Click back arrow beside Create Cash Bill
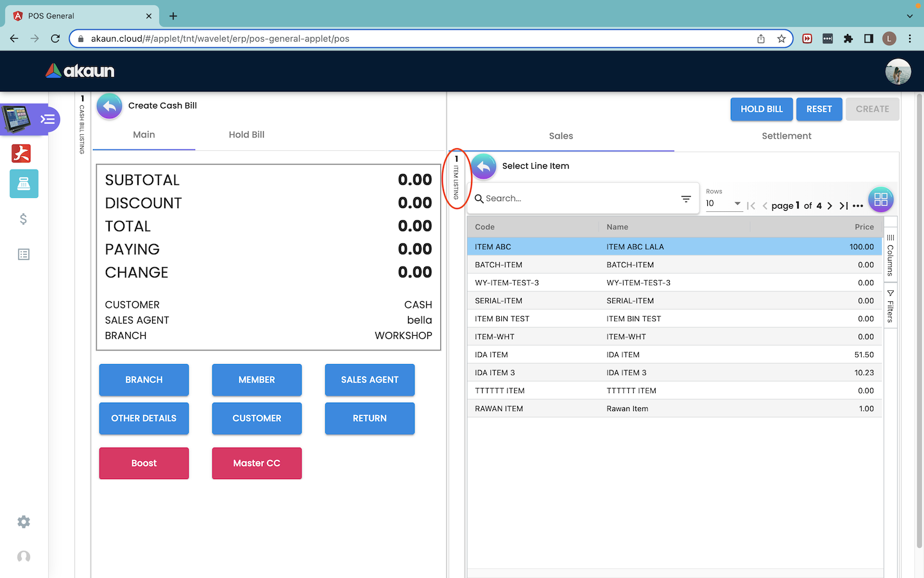Screen dimensions: 924x578 click(110, 106)
